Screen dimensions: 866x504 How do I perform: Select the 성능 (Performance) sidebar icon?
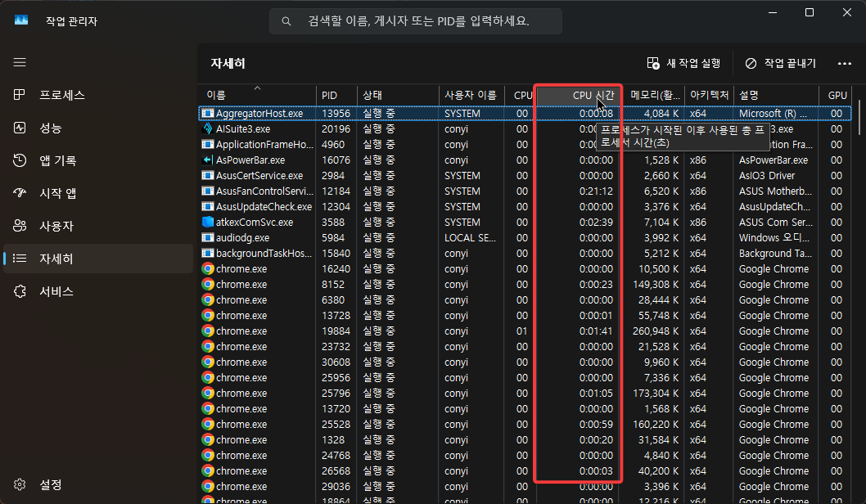(x=20, y=128)
